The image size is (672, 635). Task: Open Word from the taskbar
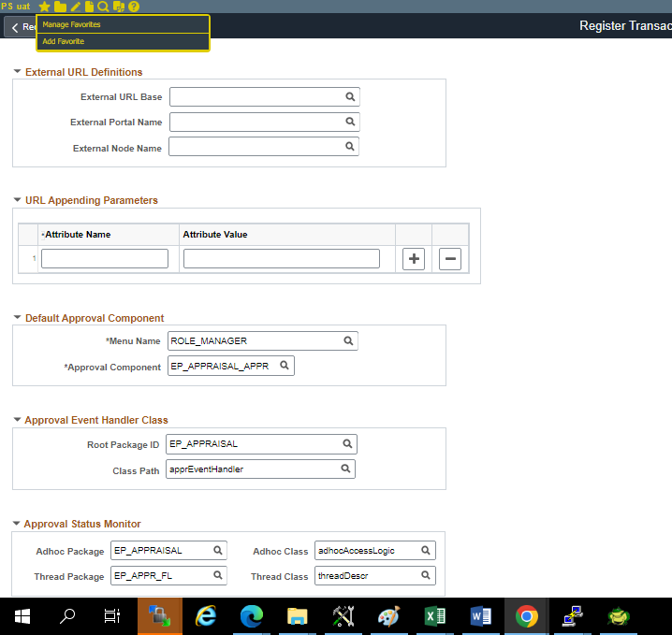pyautogui.click(x=480, y=616)
